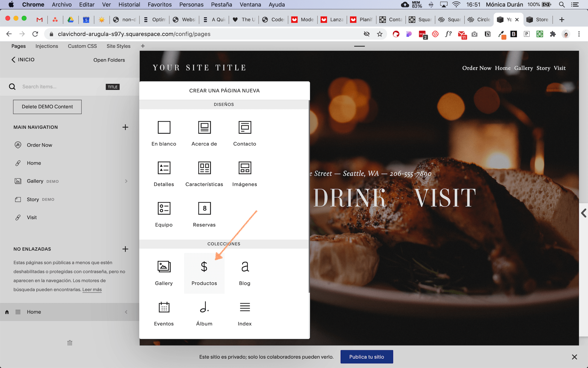The width and height of the screenshot is (588, 368).
Task: Expand the Gallery DEMO page chevron
Action: pos(126,181)
